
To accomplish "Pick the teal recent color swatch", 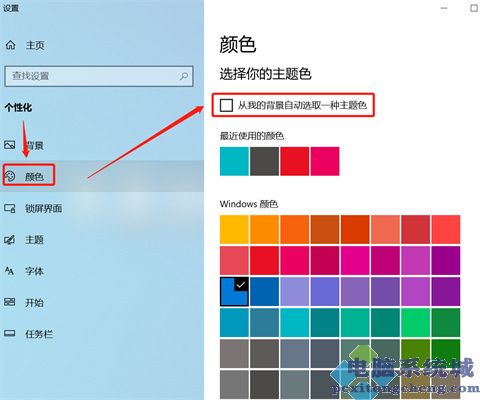I will pos(234,161).
